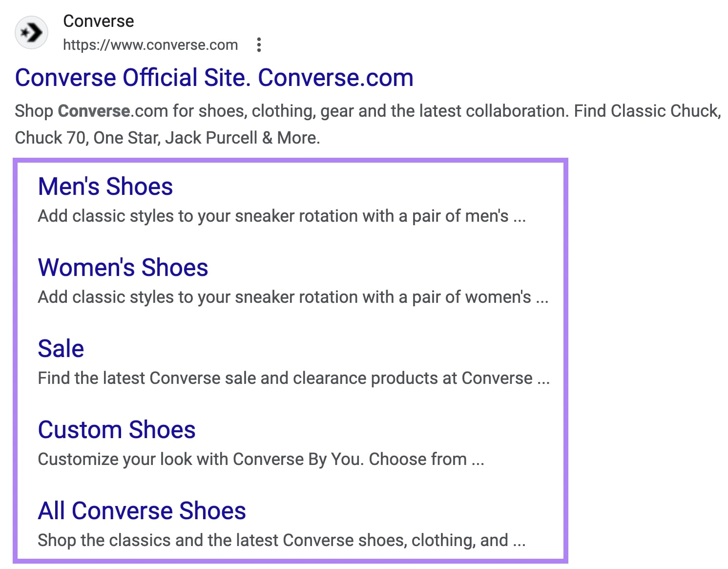Open the Women's Shoes sitelink

pos(123,267)
